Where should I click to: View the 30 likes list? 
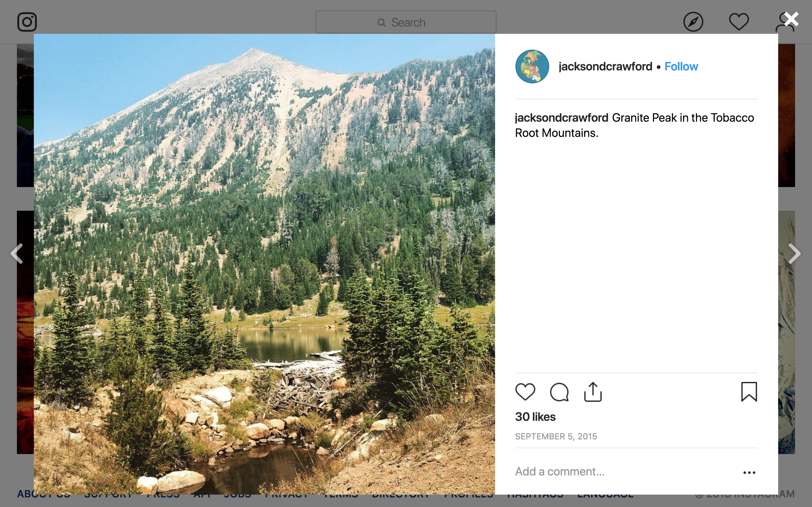pos(535,417)
